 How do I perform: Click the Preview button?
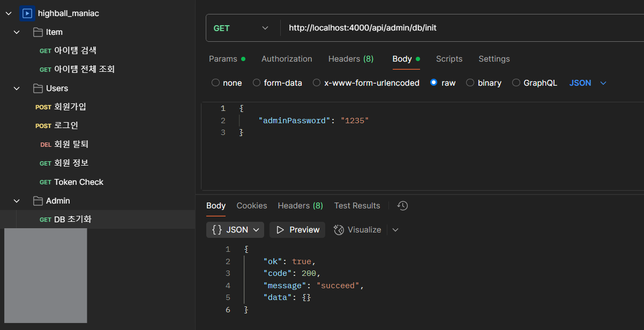pyautogui.click(x=297, y=229)
